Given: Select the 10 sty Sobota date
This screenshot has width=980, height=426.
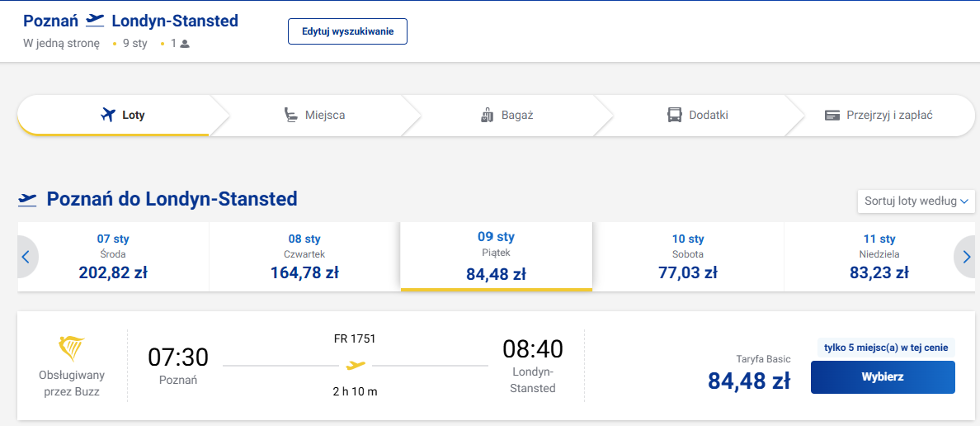Looking at the screenshot, I should coord(687,257).
